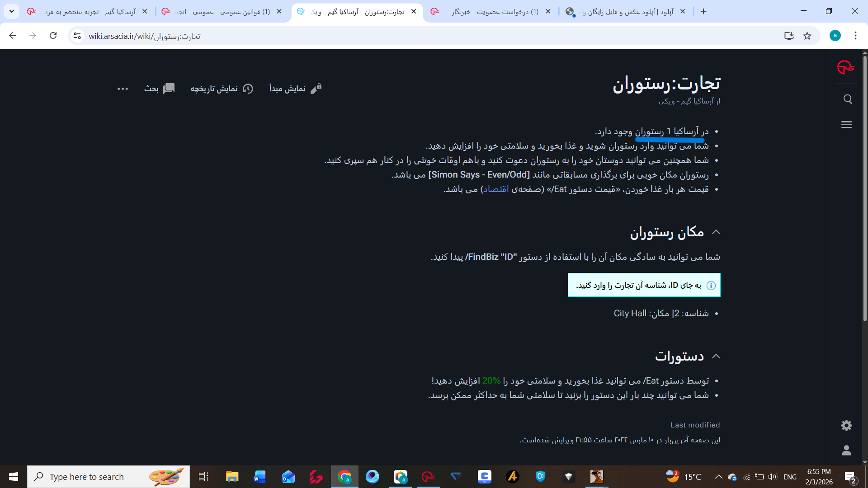Image resolution: width=868 pixels, height=488 pixels.
Task: Collapse the دستورات section
Action: pyautogui.click(x=716, y=357)
